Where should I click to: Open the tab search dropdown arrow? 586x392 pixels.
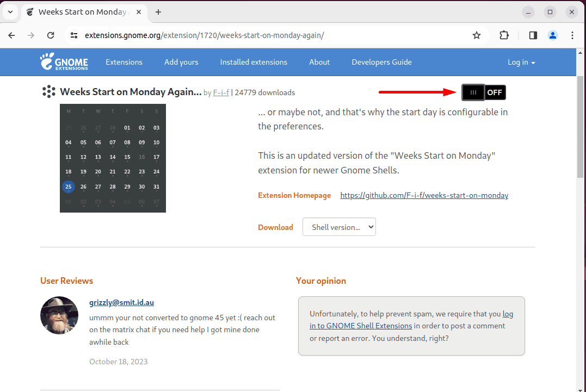(10, 12)
